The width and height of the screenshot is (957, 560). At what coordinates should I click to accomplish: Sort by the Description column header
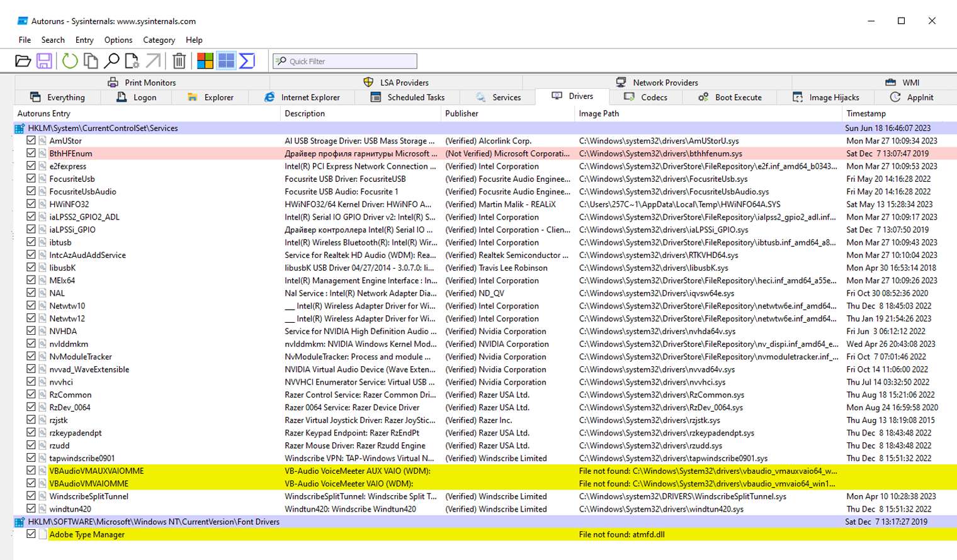click(361, 114)
